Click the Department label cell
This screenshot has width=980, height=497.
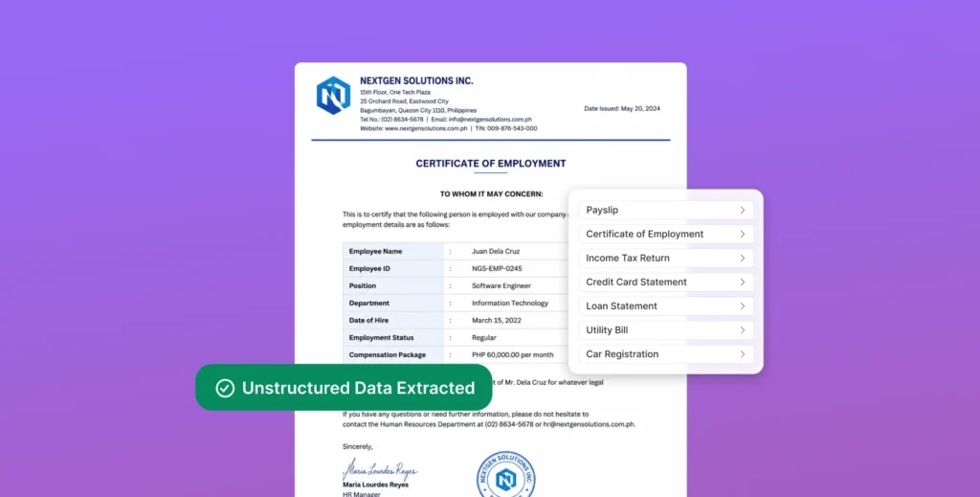[393, 304]
